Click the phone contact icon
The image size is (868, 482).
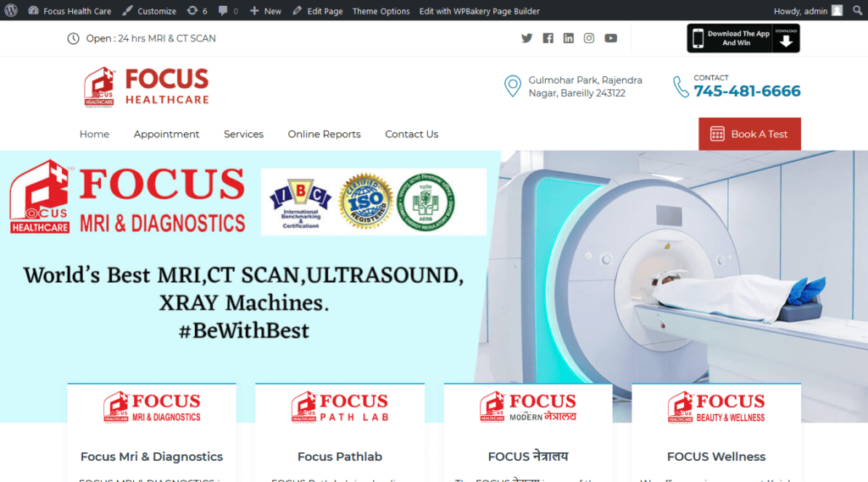[681, 86]
